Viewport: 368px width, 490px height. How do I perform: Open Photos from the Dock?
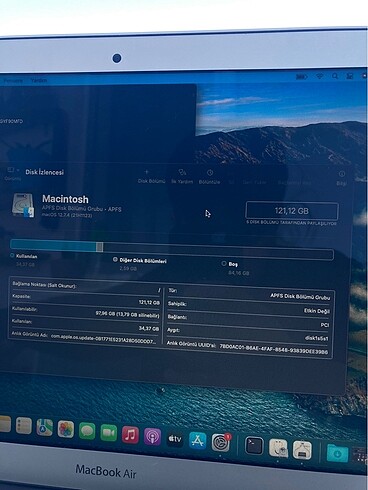coord(66,429)
